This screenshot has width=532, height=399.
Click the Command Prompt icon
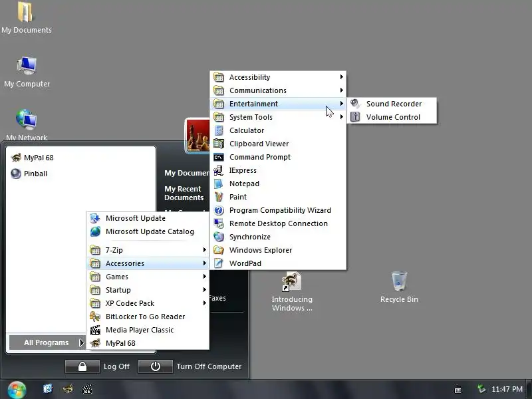pos(219,157)
